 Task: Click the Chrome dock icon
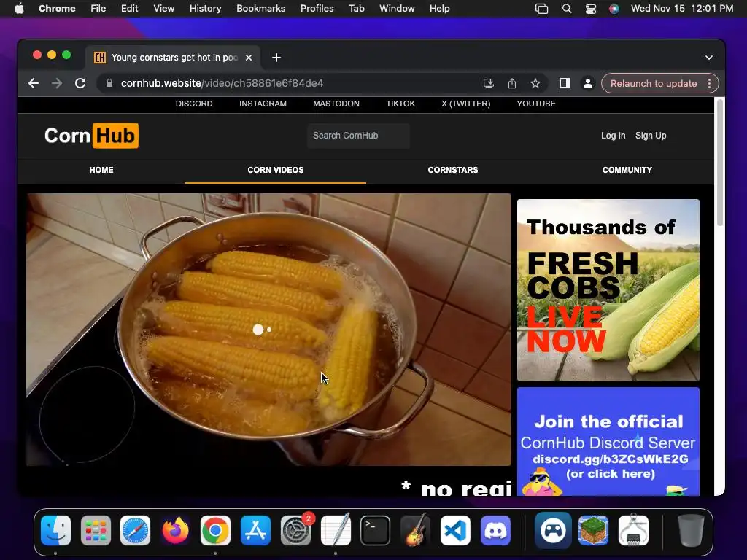click(215, 531)
